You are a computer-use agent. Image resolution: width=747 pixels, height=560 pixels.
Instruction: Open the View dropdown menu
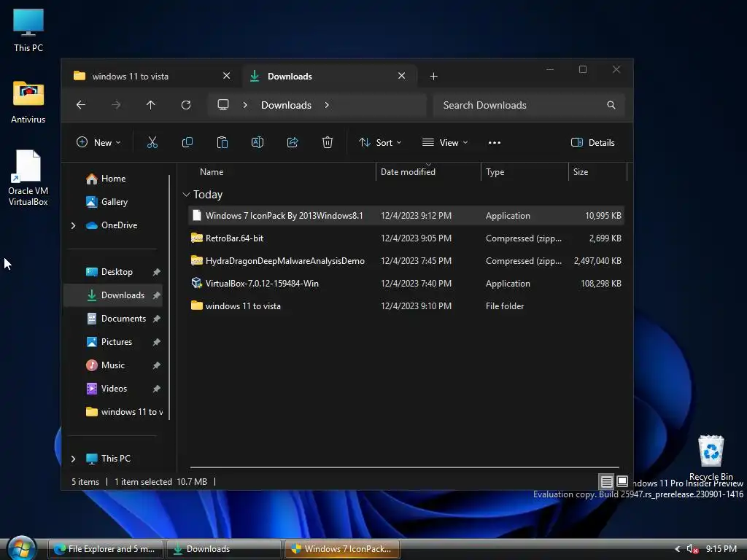pyautogui.click(x=445, y=142)
